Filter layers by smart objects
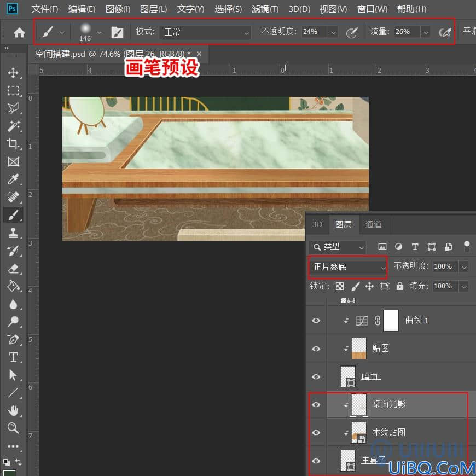476x476 pixels. 448,247
